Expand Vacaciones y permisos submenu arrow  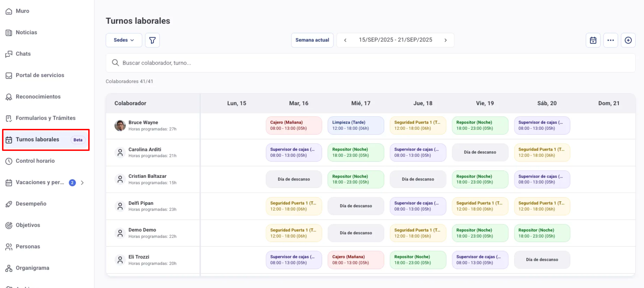tap(82, 183)
